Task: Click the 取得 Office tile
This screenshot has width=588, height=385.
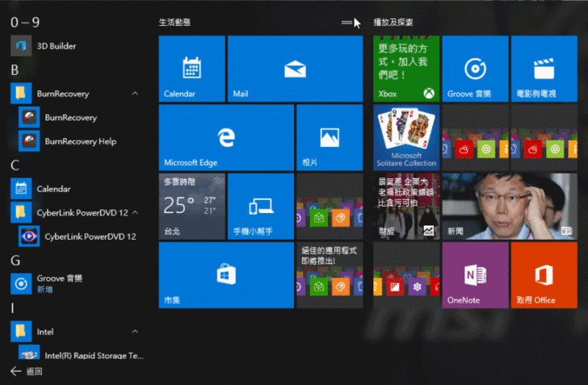Action: [x=544, y=275]
